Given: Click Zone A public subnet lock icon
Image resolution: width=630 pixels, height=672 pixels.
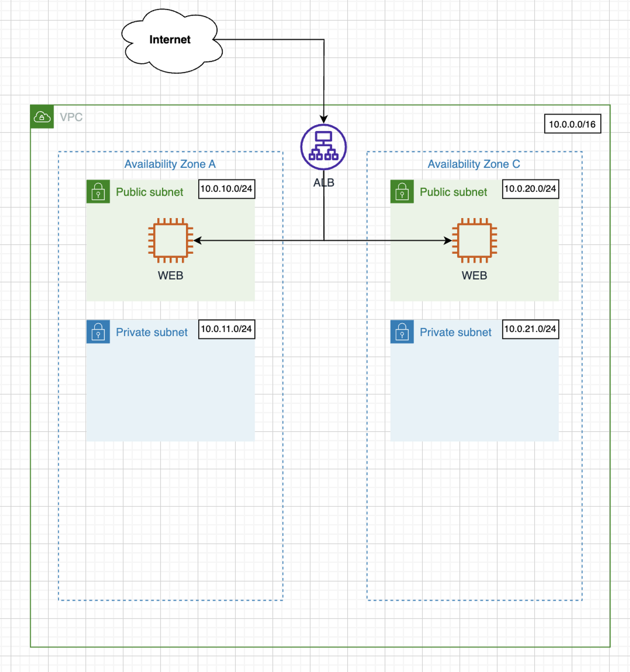Looking at the screenshot, I should pos(98,191).
